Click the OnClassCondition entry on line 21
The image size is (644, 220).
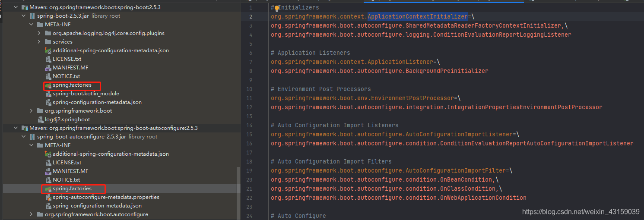(x=387, y=189)
